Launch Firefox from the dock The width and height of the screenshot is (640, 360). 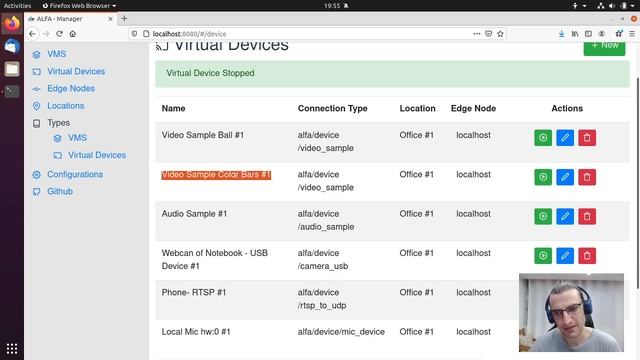12,24
